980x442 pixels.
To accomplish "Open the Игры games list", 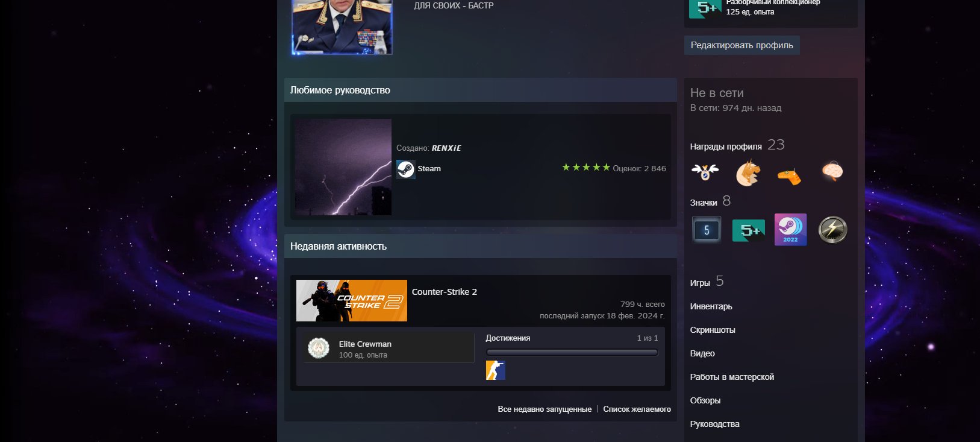I will [x=700, y=283].
